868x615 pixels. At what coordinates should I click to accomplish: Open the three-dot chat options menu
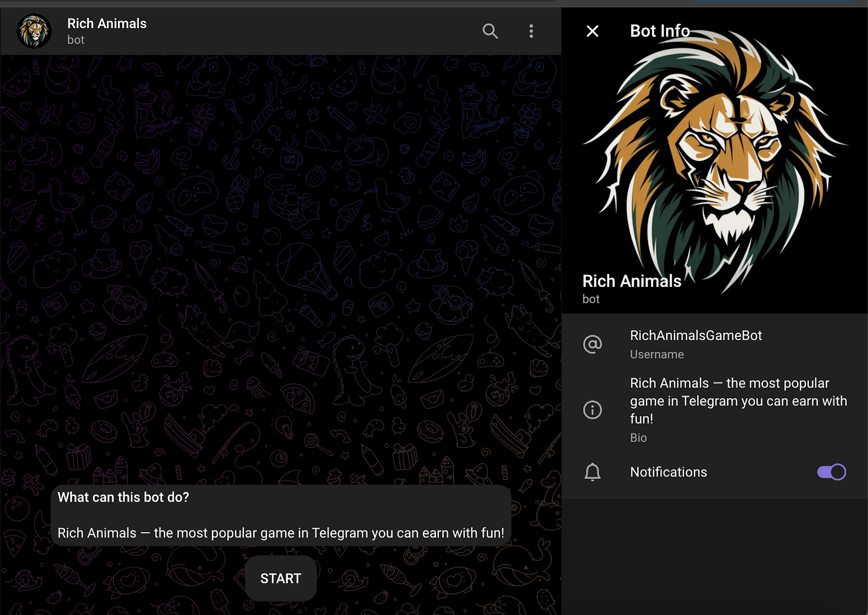531,31
